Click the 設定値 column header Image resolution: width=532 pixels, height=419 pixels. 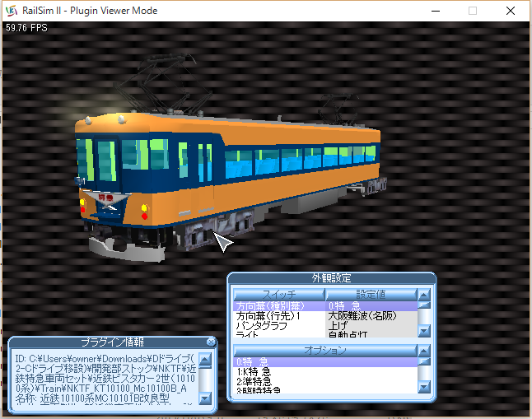click(x=371, y=295)
